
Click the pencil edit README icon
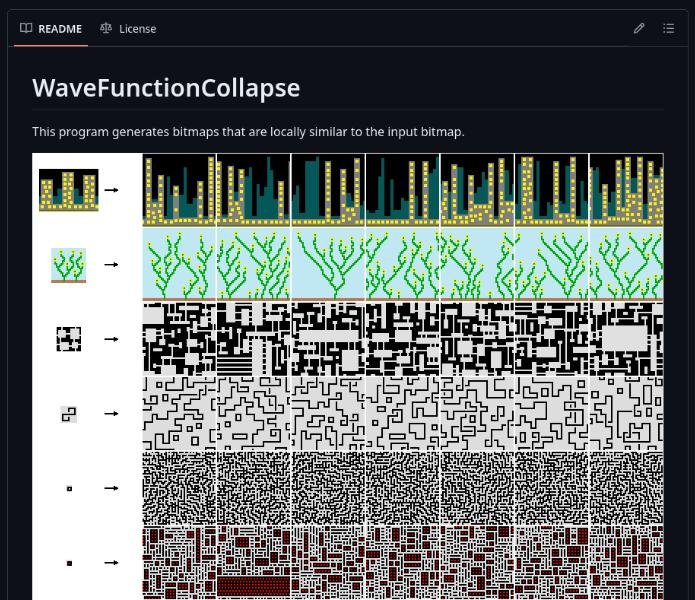click(639, 29)
